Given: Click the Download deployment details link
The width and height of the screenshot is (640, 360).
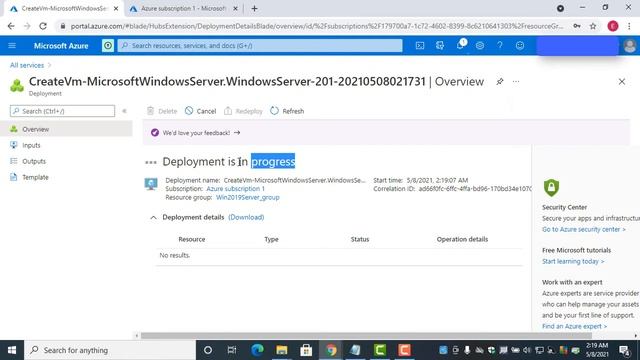Looking at the screenshot, I should click(246, 217).
